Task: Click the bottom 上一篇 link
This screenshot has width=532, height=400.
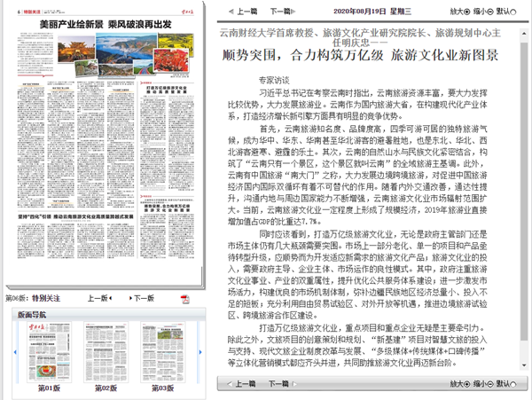Action: [246, 384]
